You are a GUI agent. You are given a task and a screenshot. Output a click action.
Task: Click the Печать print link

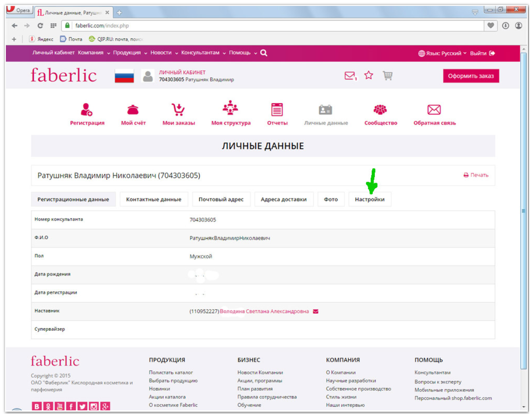pos(476,175)
